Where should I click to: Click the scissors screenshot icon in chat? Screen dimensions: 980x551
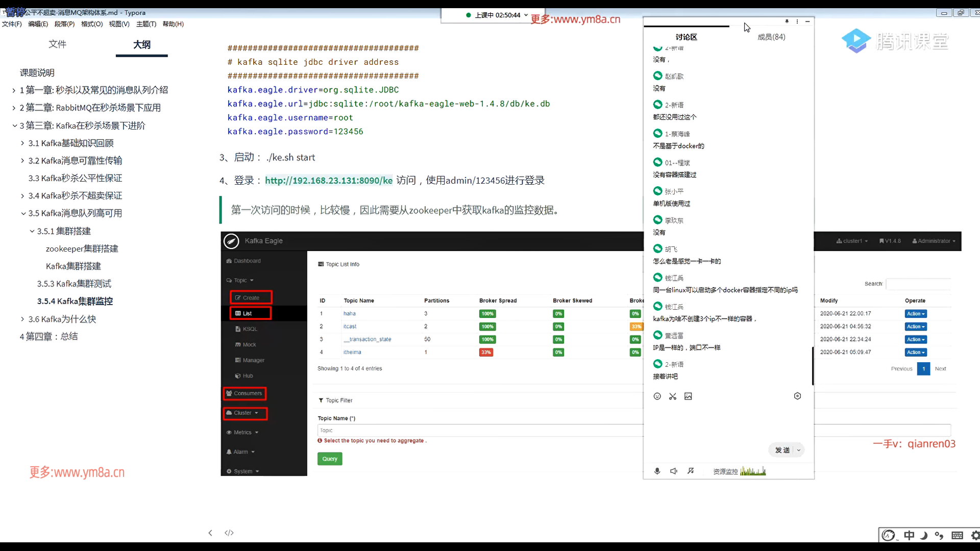673,396
